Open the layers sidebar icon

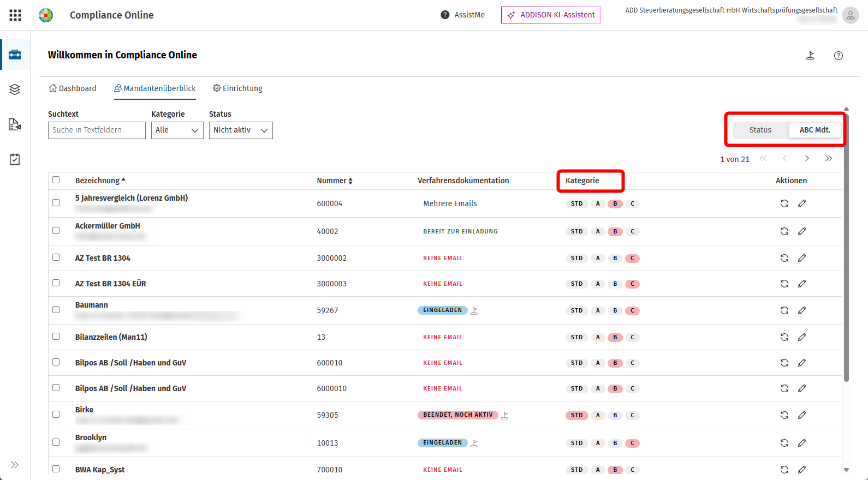[15, 89]
